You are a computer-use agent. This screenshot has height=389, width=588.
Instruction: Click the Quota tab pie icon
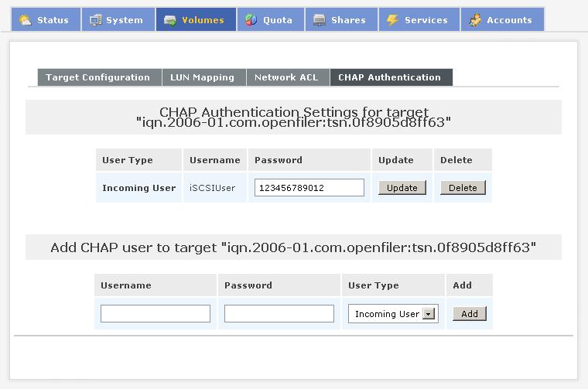(x=251, y=20)
